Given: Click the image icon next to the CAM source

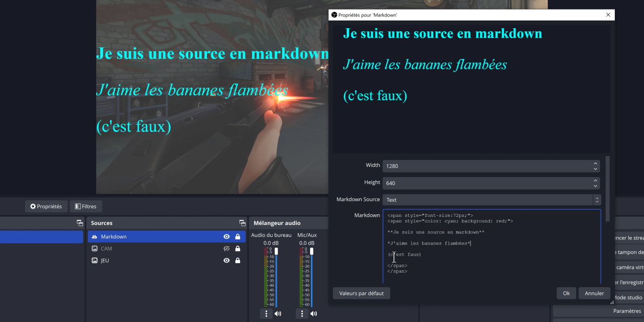Looking at the screenshot, I should click(94, 249).
